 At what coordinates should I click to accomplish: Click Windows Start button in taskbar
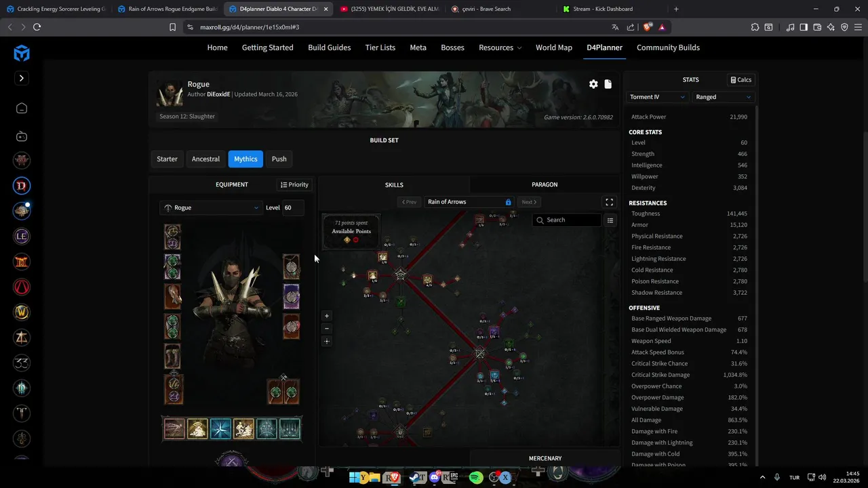[355, 477]
